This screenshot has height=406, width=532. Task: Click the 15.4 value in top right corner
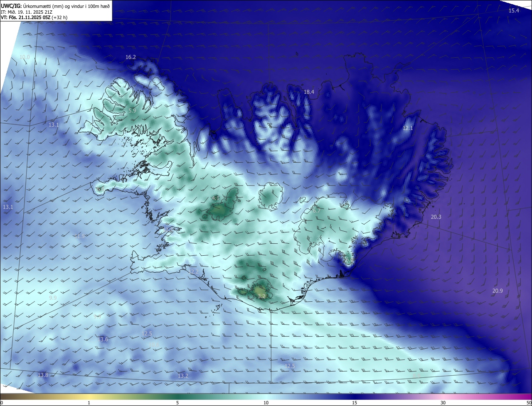coord(514,10)
